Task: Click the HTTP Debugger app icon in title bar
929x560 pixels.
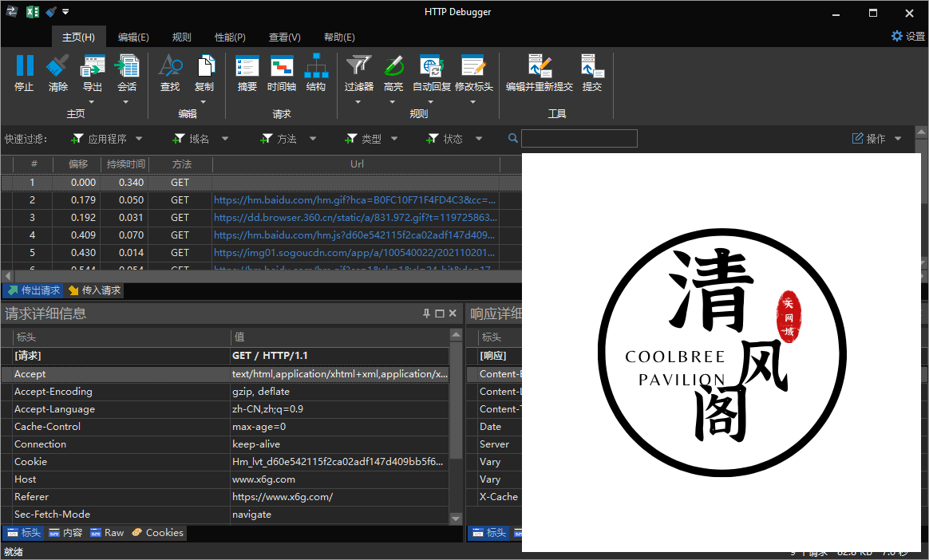Action: coord(12,12)
